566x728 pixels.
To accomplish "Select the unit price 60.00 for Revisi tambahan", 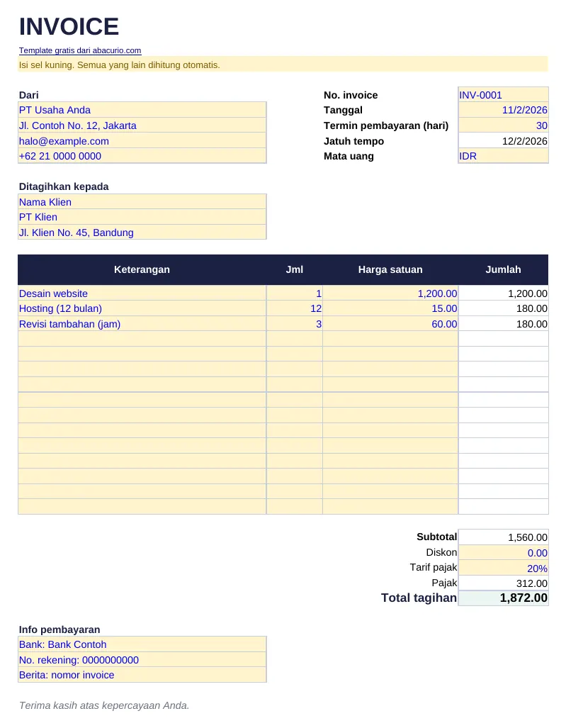I will click(x=390, y=324).
